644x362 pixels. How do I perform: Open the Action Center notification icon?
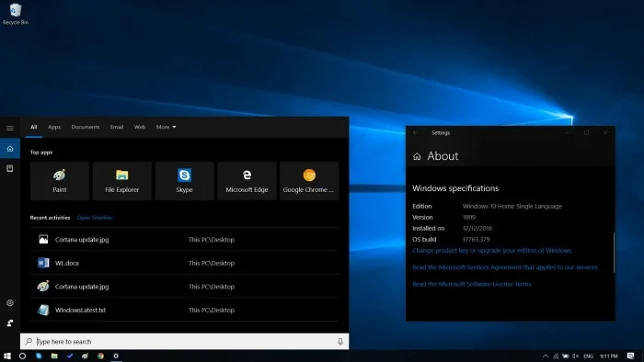[x=630, y=356]
